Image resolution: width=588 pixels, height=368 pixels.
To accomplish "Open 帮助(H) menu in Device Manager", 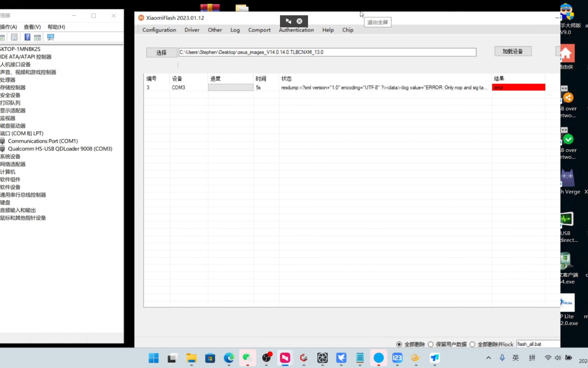I will coord(56,27).
